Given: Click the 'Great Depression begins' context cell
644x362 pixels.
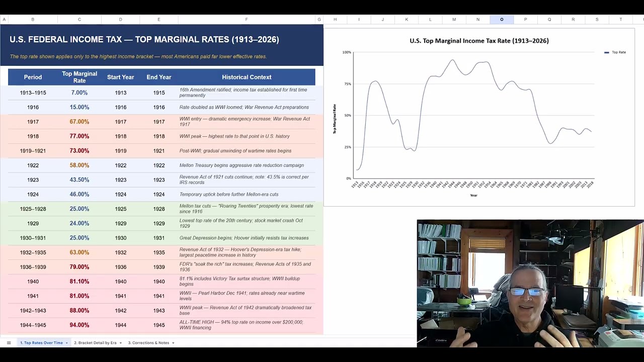Looking at the screenshot, I should point(247,238).
